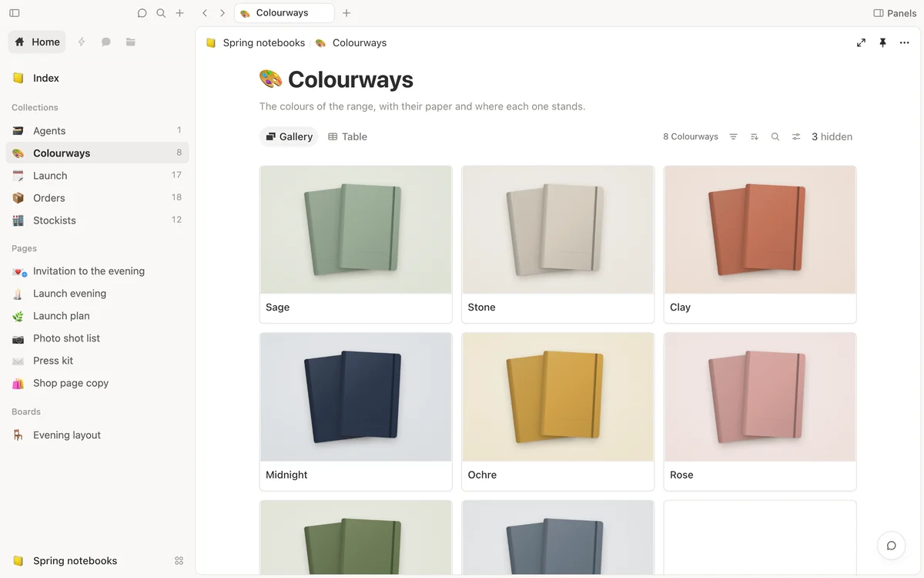Open a new tab with plus button

pyautogui.click(x=346, y=13)
